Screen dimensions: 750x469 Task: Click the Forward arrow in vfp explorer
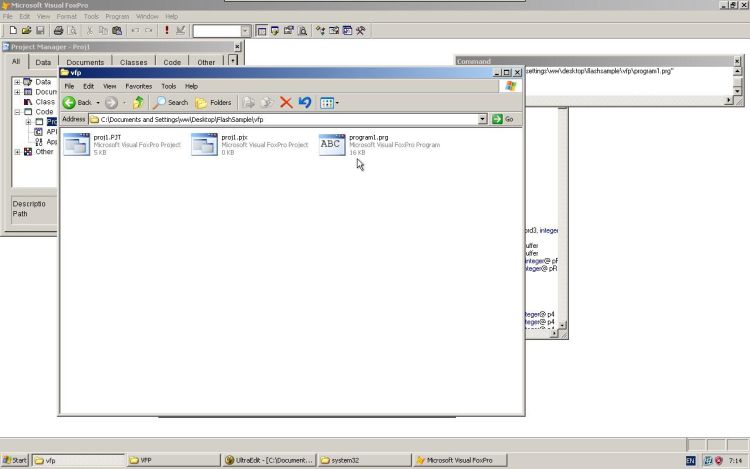click(x=111, y=102)
